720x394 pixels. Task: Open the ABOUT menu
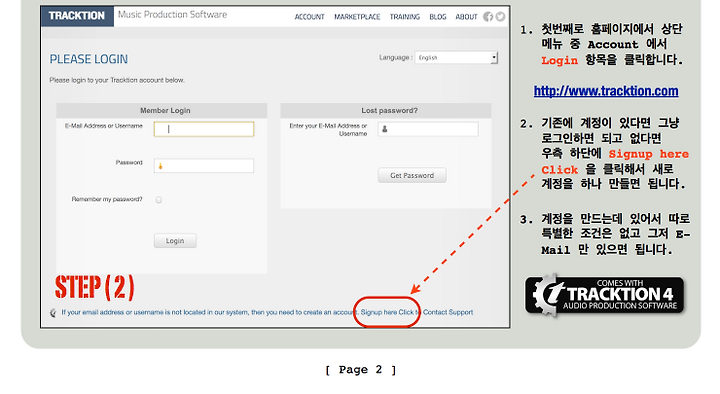coord(466,17)
